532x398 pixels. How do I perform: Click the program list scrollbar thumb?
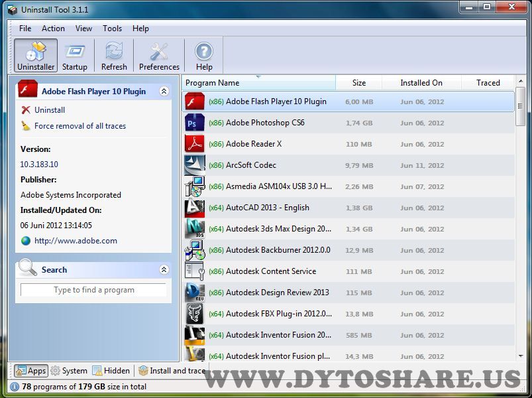pos(520,107)
